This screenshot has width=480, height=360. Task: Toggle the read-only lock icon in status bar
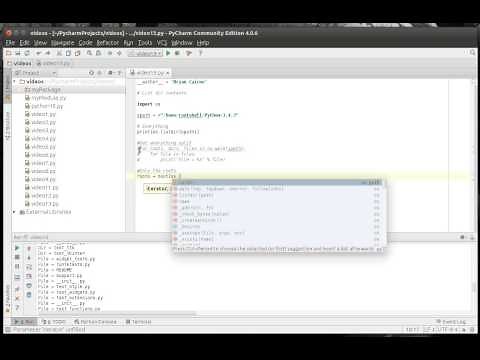click(x=464, y=330)
